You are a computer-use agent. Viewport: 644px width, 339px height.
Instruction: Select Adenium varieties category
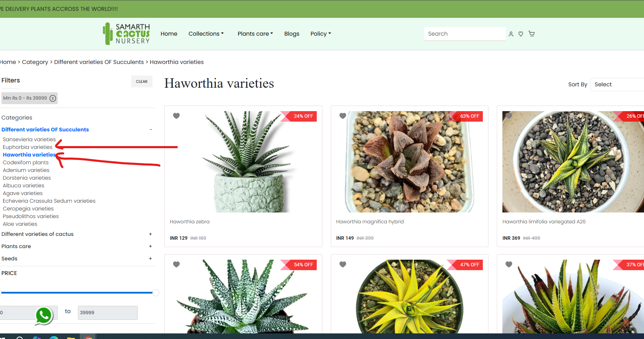[x=26, y=170]
